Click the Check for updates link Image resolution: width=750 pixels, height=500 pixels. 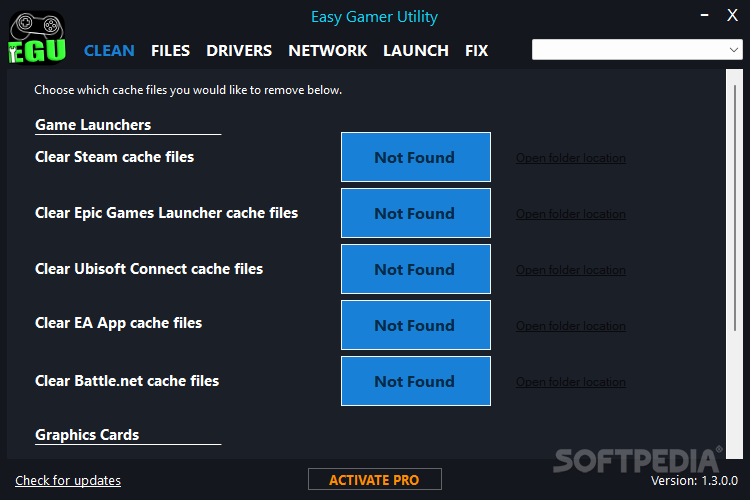coord(68,480)
